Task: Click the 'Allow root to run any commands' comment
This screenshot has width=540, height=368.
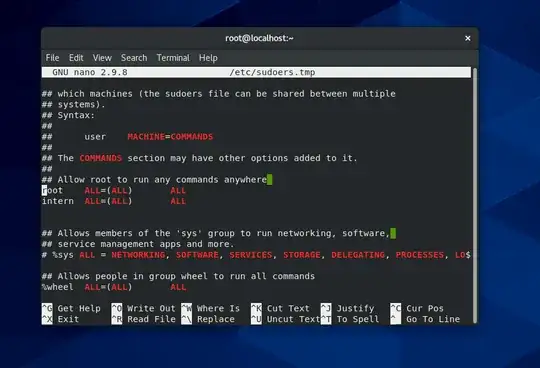Action: (x=154, y=180)
